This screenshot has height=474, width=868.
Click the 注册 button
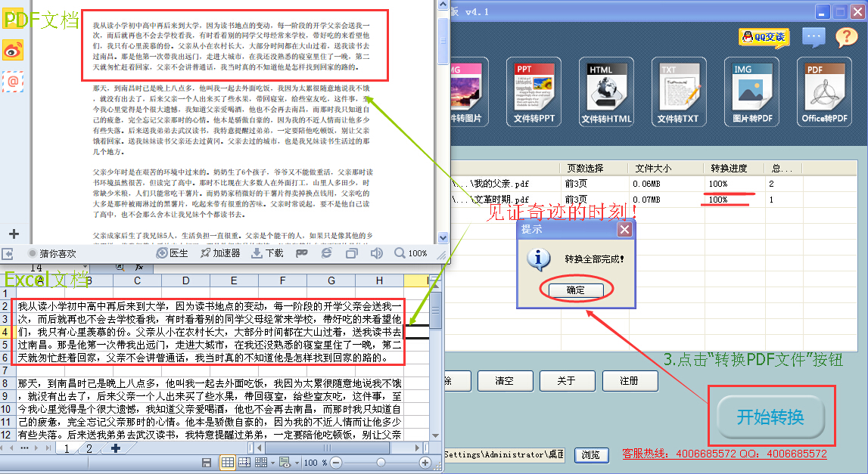pyautogui.click(x=630, y=381)
